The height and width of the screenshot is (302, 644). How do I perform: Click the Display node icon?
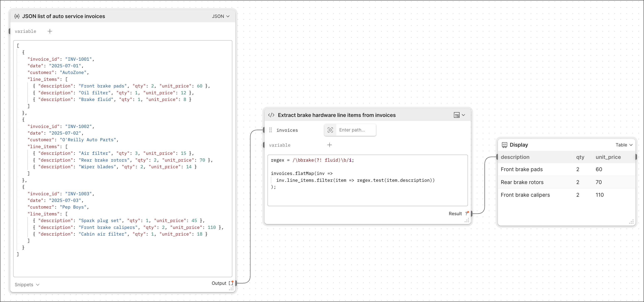click(504, 145)
